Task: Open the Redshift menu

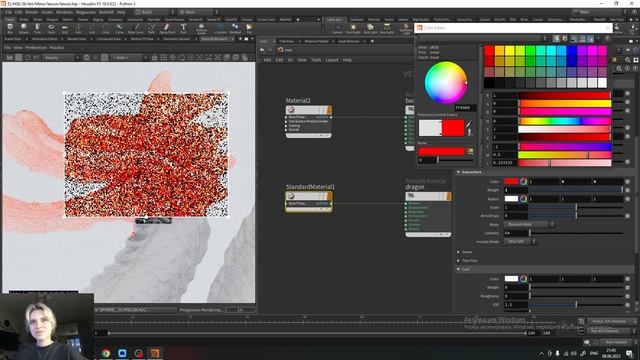Action: 106,12
